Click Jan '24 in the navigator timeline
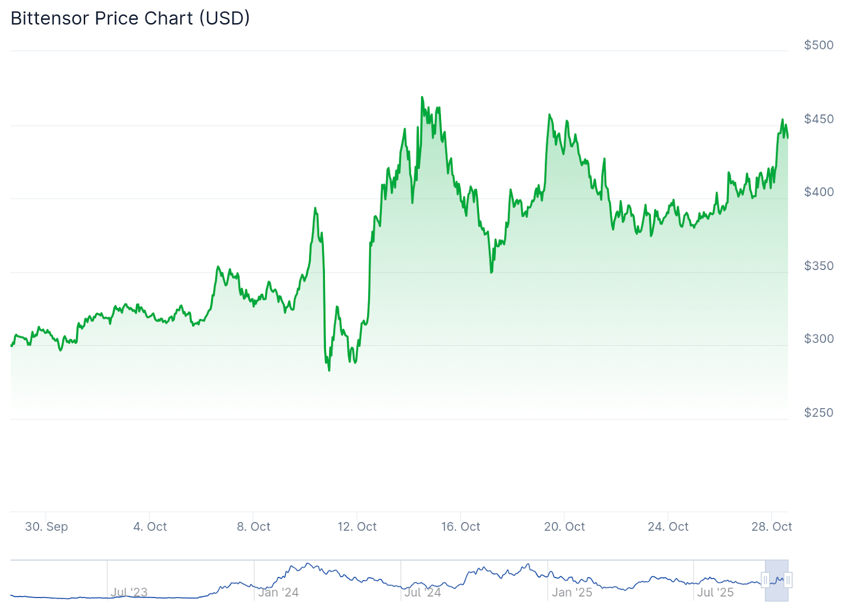The width and height of the screenshot is (844, 616). pos(278,592)
